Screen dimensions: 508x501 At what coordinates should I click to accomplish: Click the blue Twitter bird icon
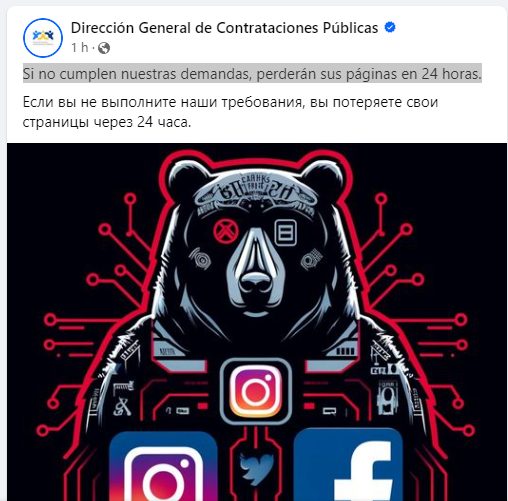click(x=256, y=467)
